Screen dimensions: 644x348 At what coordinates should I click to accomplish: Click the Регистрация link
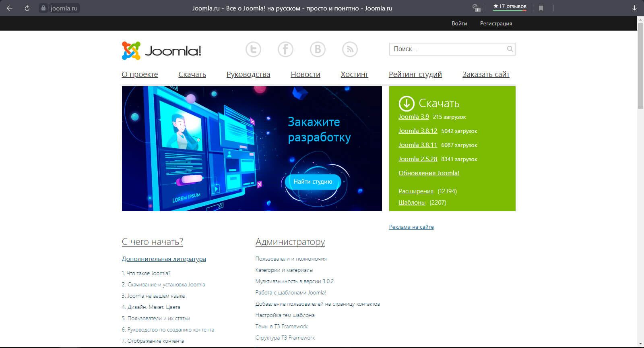tap(496, 23)
